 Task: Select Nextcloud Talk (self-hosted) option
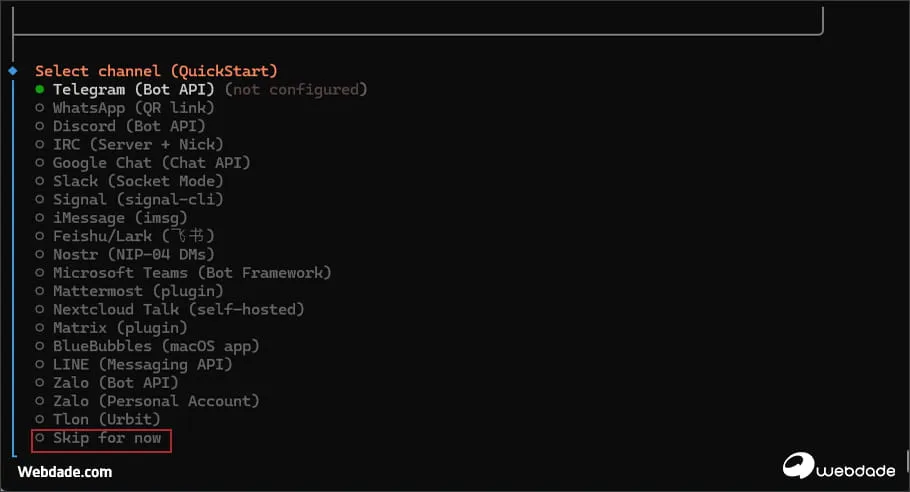178,310
